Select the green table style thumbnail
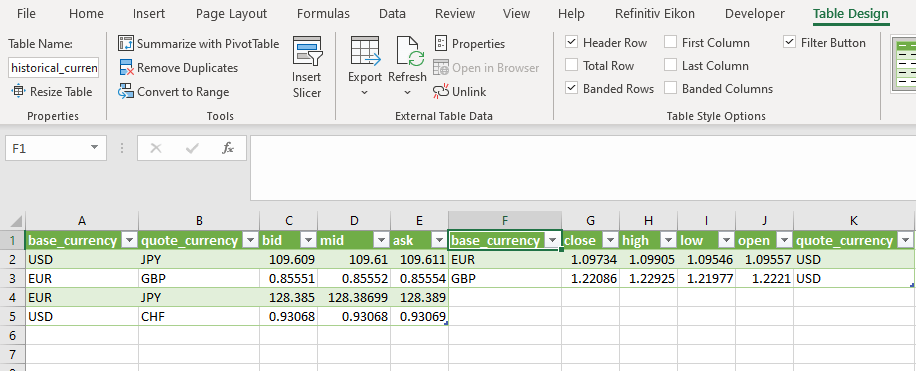The image size is (916, 371). (x=903, y=64)
